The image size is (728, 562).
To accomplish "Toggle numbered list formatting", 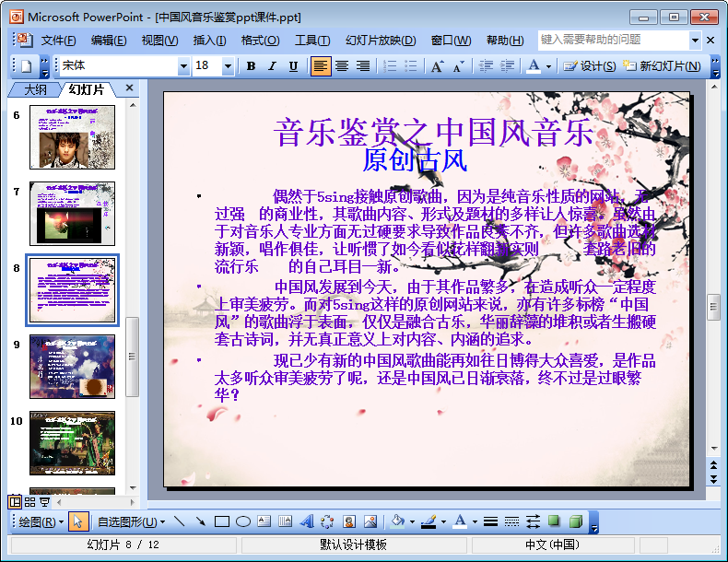I will coord(390,66).
